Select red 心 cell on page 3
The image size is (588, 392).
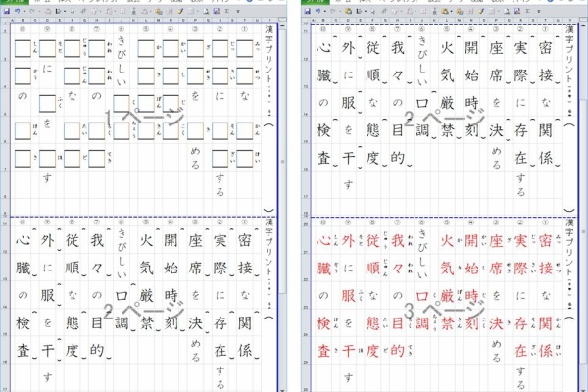[x=323, y=240]
